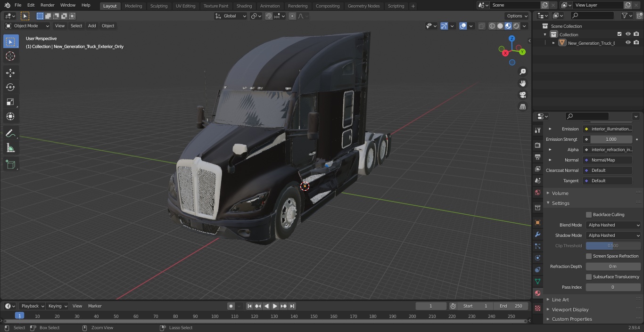Open the Geometry Nodes workspace tab
Viewport: 644px width, 332px height.
click(x=363, y=6)
